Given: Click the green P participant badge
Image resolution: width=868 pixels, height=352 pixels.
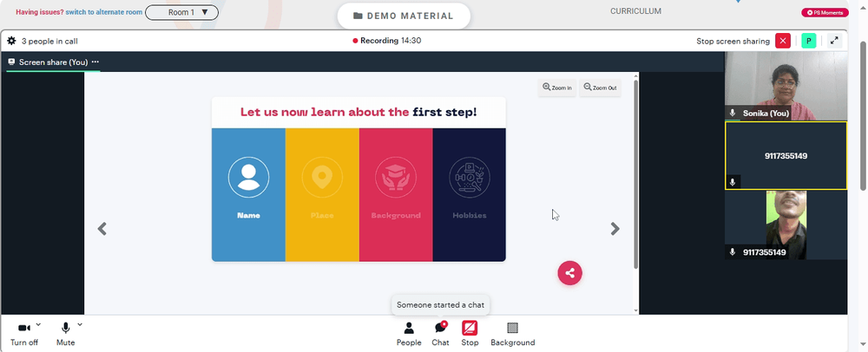Looking at the screenshot, I should coord(809,41).
